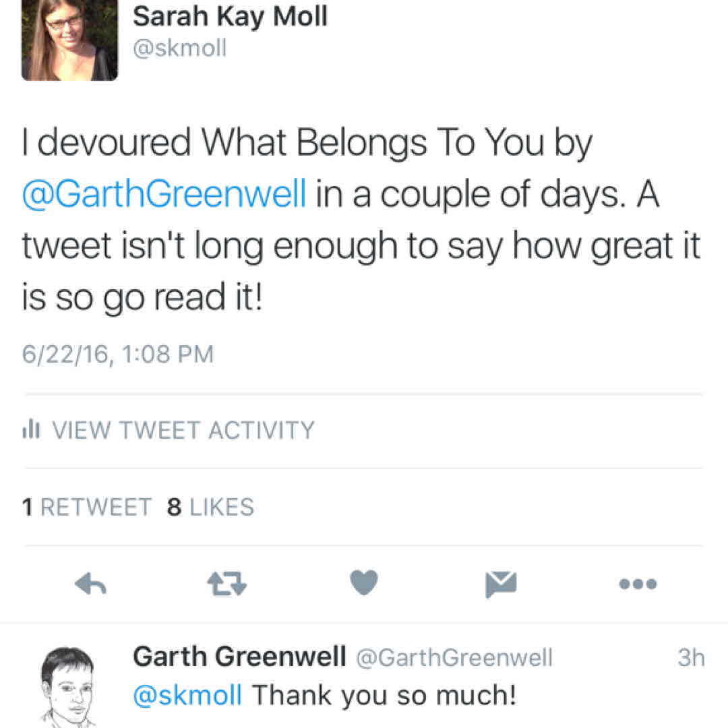Tap the Sarah Kay Moll display name
Image resolution: width=728 pixels, height=728 pixels.
[x=231, y=17]
